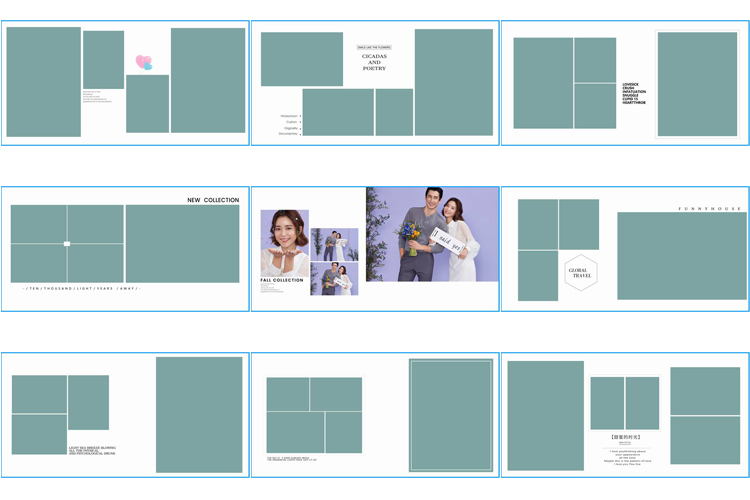Open the large couple photo with flowers
This screenshot has width=750, height=500.
(x=432, y=234)
